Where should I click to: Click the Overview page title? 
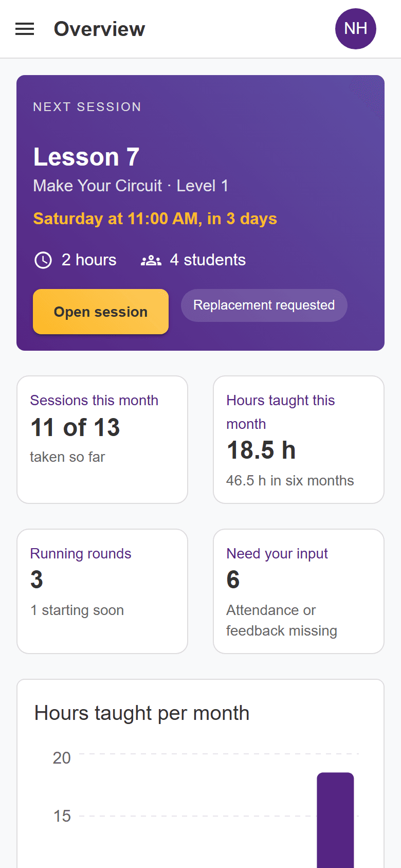(x=100, y=29)
